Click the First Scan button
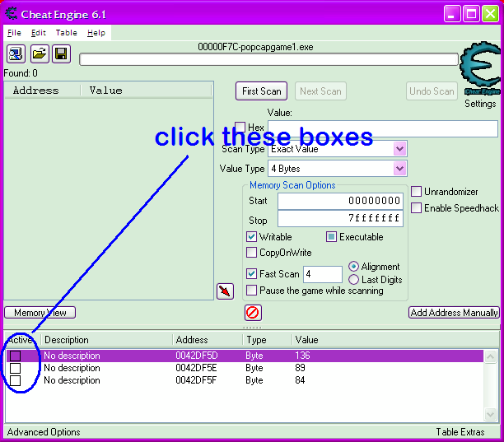The width and height of the screenshot is (504, 442). (261, 91)
